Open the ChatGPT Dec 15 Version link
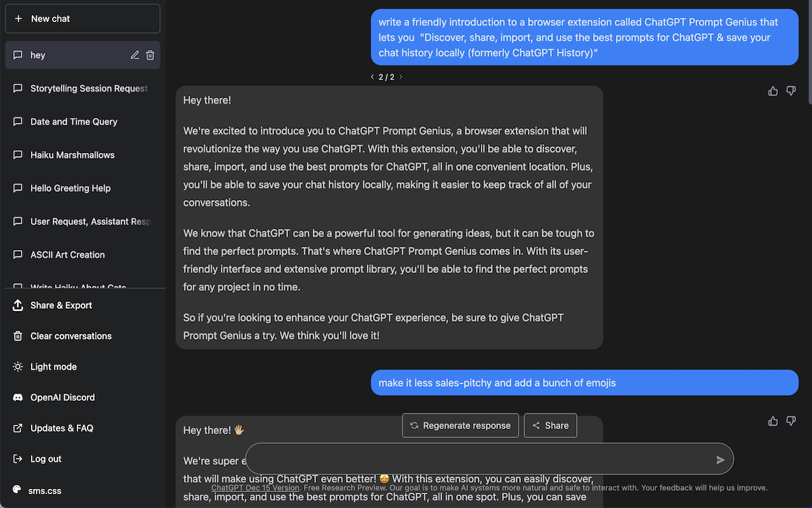The width and height of the screenshot is (812, 508). [x=255, y=488]
